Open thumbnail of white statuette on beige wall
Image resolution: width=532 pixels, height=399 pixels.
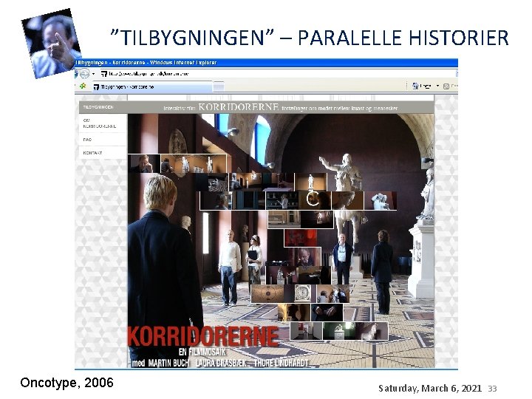pos(311,182)
